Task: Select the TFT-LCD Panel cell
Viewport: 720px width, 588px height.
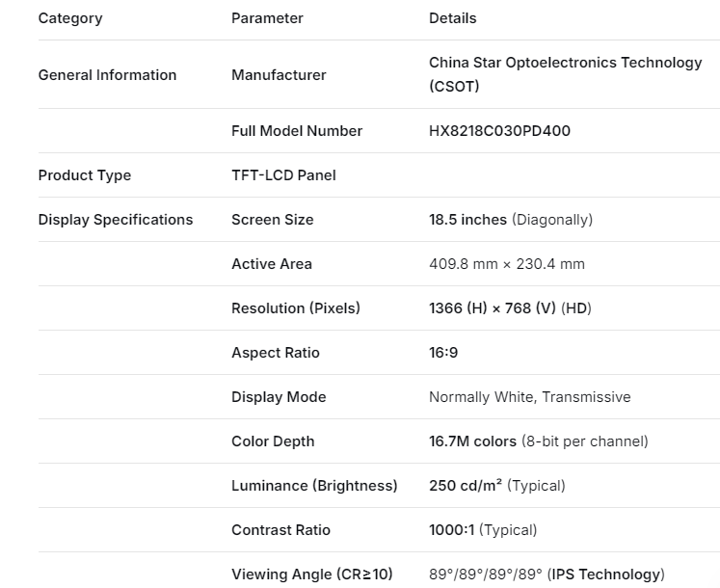Action: [x=283, y=175]
